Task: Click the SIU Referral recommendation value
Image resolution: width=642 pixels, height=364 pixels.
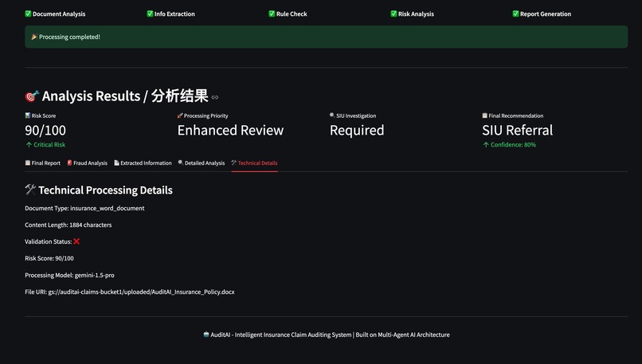Action: (518, 130)
